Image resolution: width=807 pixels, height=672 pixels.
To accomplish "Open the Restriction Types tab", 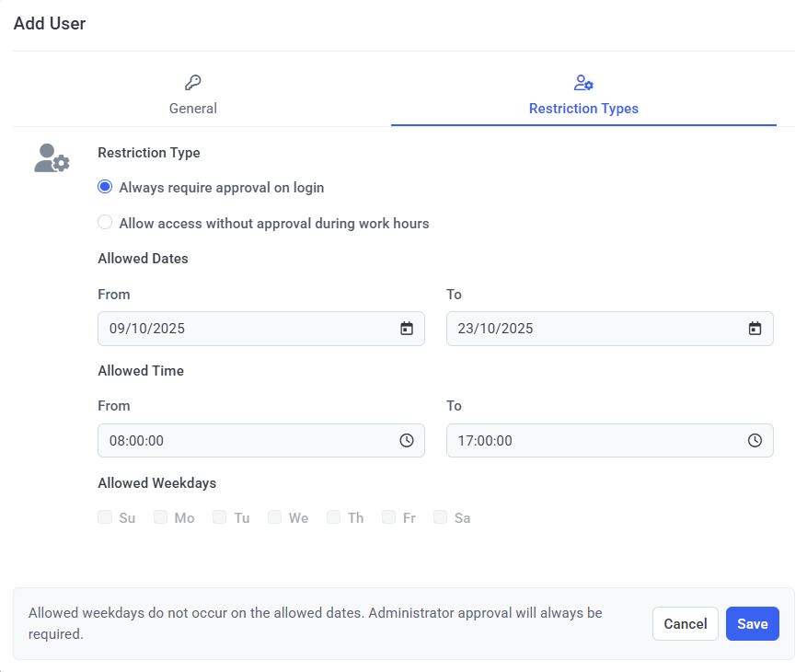I will tap(583, 108).
